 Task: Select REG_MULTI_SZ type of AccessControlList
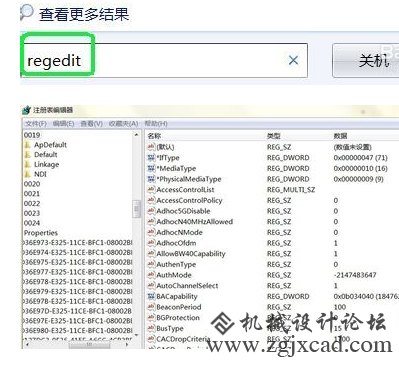[291, 190]
